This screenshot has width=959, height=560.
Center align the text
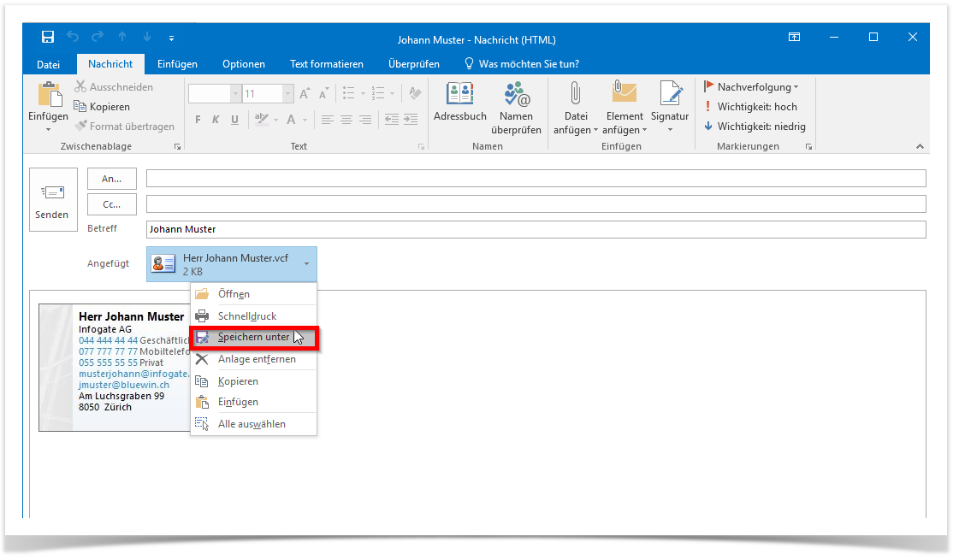[346, 120]
